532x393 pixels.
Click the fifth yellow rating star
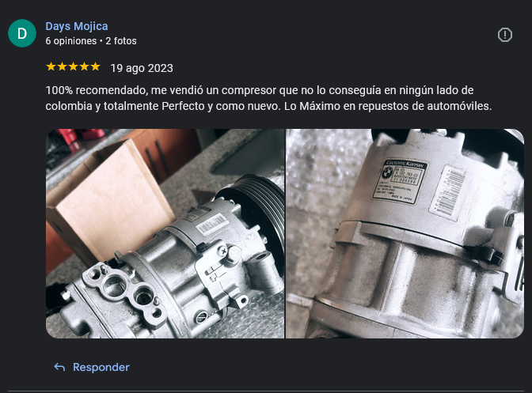click(x=95, y=66)
